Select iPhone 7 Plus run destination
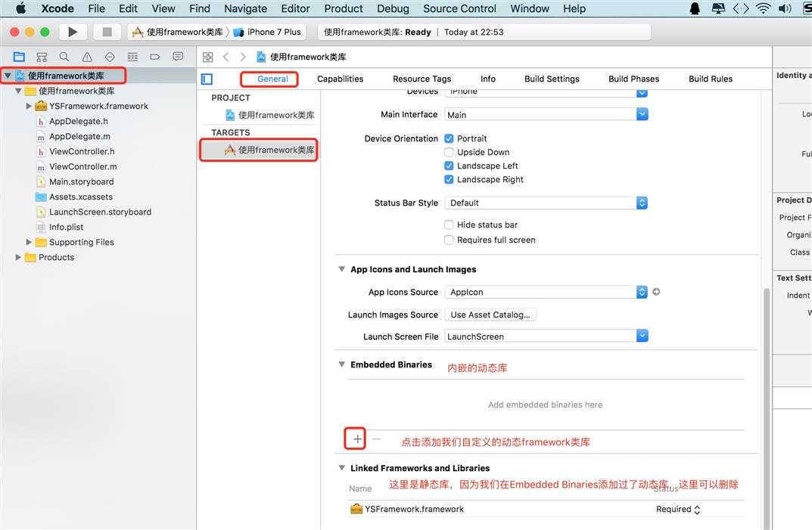This screenshot has height=530, width=812. tap(267, 32)
